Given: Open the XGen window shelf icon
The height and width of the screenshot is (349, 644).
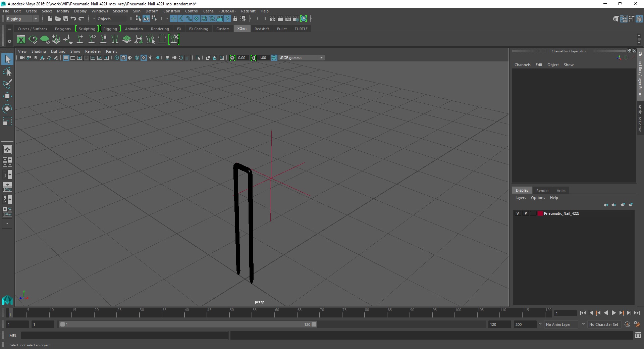Looking at the screenshot, I should (x=21, y=40).
